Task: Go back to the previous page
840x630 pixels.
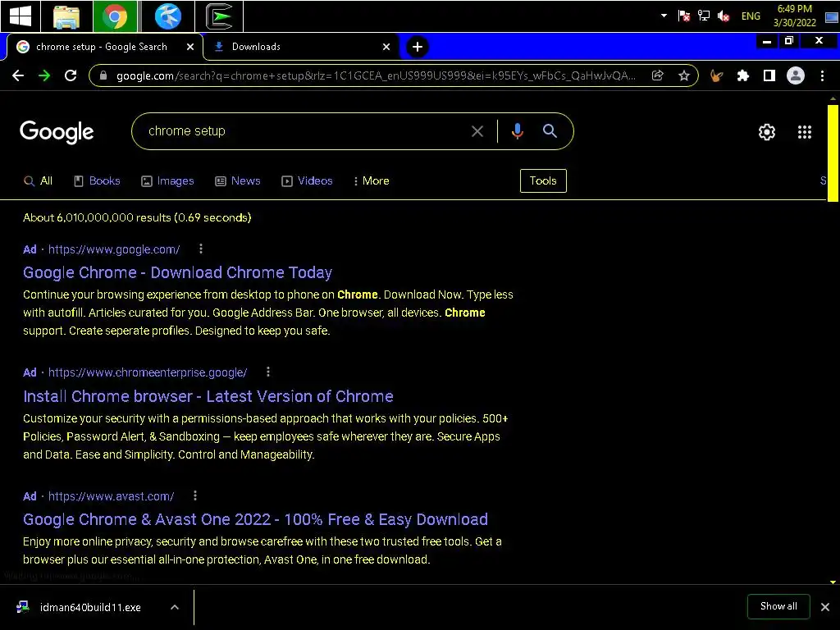Action: (18, 75)
